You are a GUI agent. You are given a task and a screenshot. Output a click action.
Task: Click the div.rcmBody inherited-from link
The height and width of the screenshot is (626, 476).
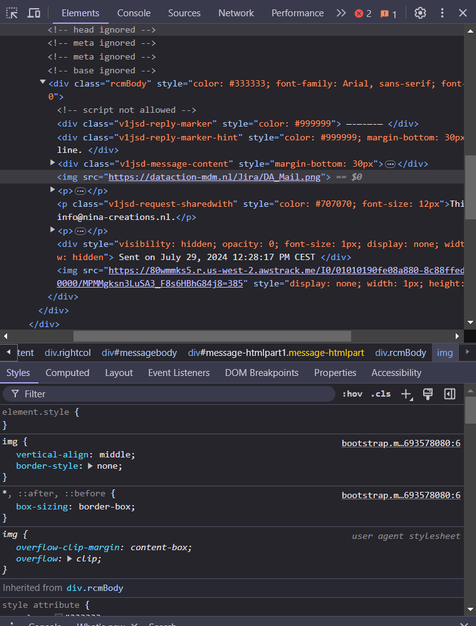95,588
